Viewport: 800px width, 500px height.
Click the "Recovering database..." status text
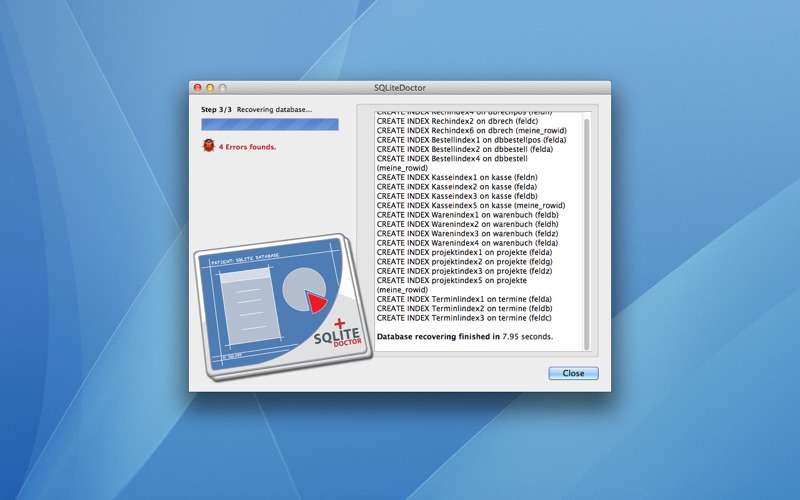[x=274, y=110]
